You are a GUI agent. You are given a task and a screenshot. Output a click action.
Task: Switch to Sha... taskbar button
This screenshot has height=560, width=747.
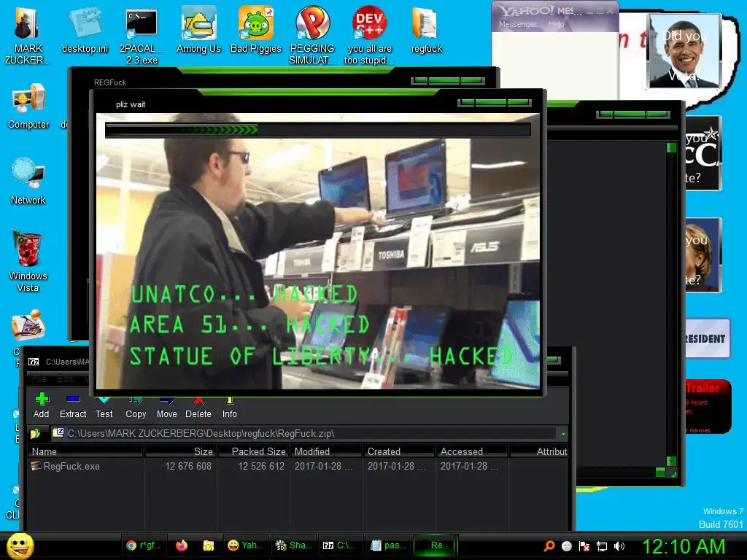click(293, 545)
